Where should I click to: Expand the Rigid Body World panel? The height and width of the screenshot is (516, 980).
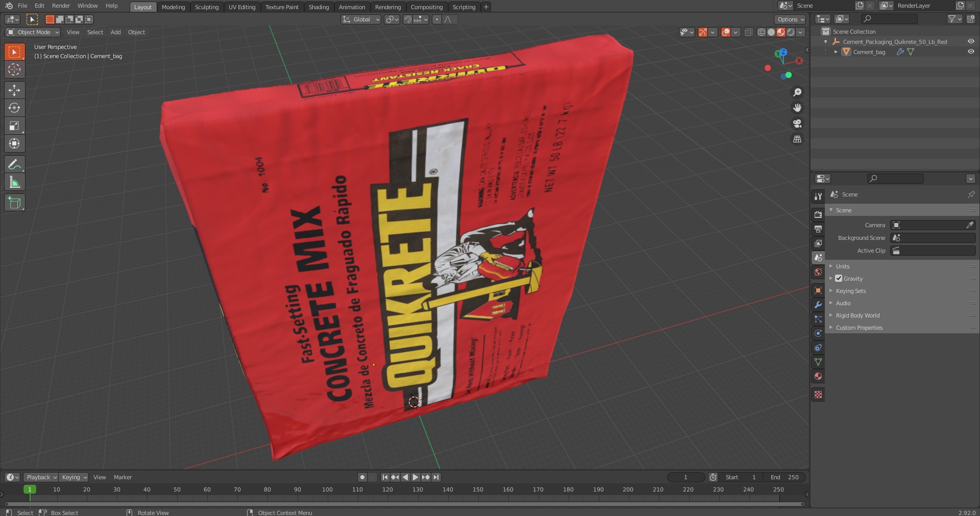click(x=857, y=315)
